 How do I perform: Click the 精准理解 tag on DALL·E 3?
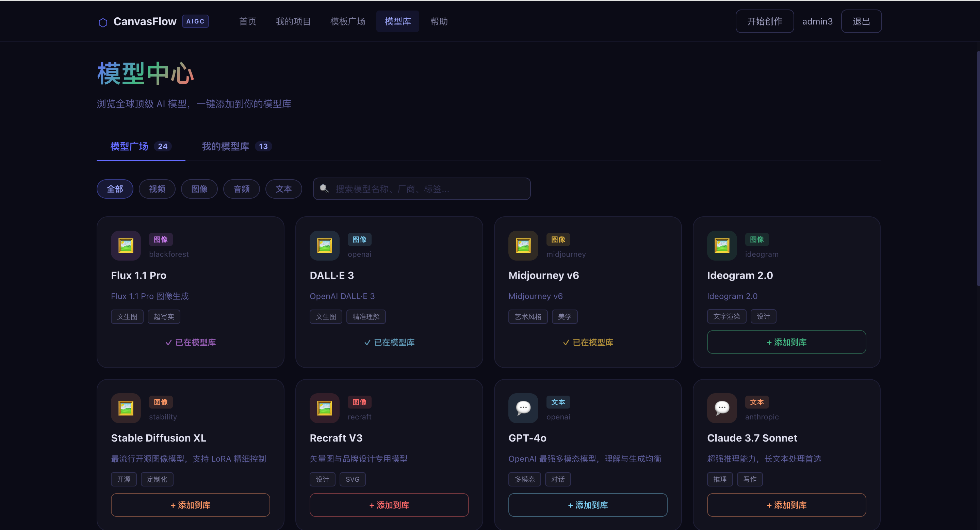pyautogui.click(x=366, y=317)
